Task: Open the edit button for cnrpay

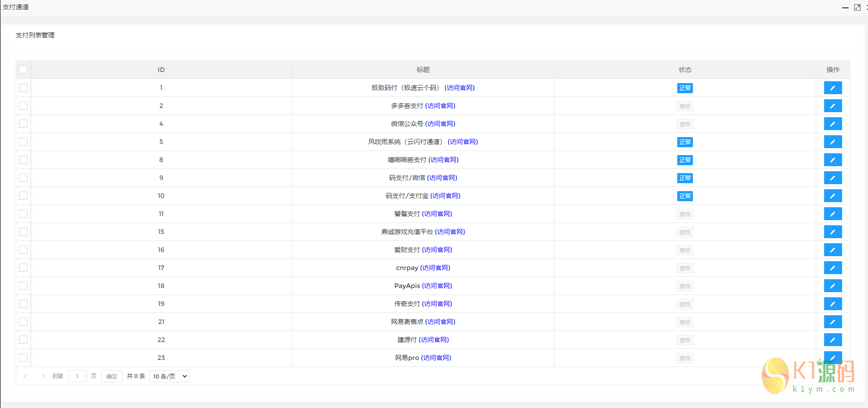Action: tap(832, 268)
